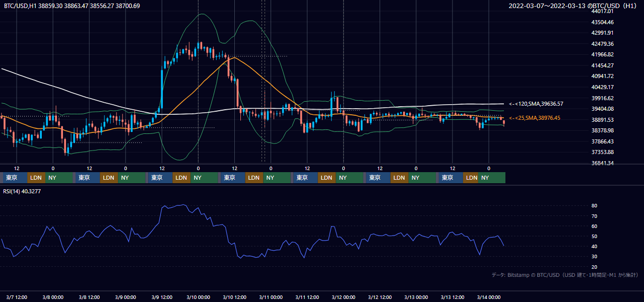
Task: Click the BTC/USD,H1 price header text
Action: pos(72,6)
